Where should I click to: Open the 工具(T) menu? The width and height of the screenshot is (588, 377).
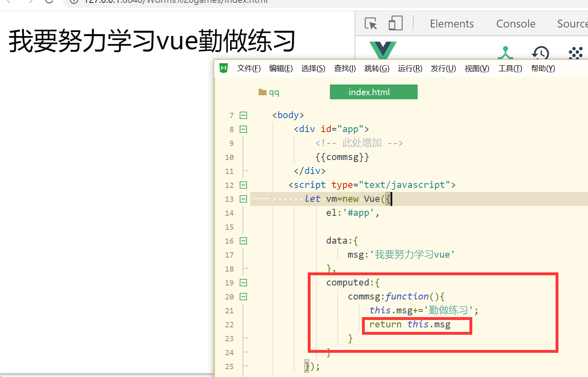click(510, 69)
